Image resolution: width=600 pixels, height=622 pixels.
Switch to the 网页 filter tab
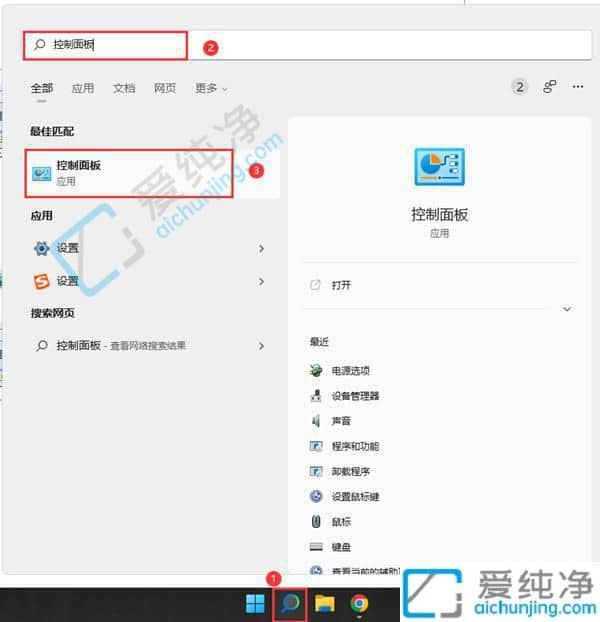pos(165,88)
